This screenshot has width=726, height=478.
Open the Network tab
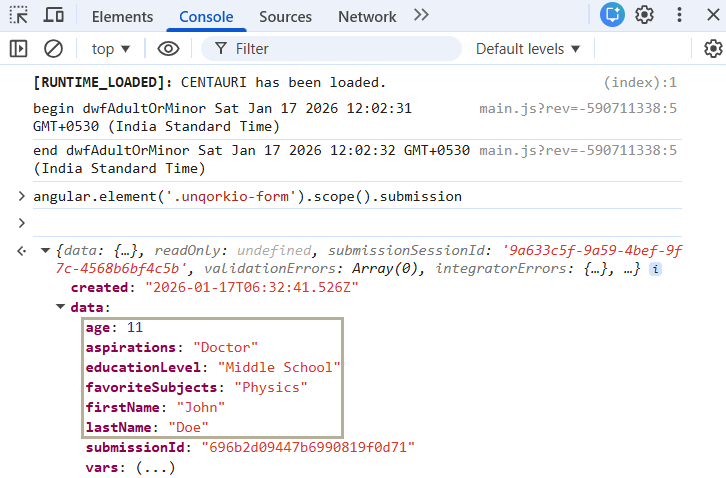(367, 17)
